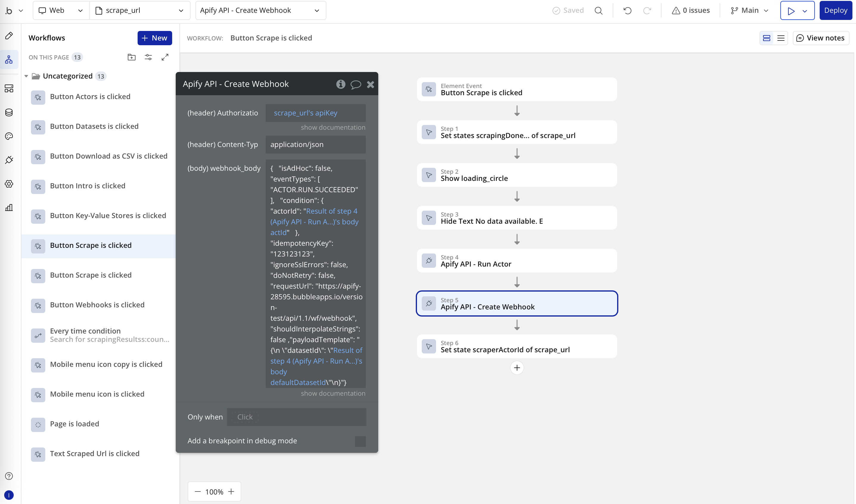The width and height of the screenshot is (856, 504).
Task: Click the search icon in the top bar
Action: tap(598, 10)
